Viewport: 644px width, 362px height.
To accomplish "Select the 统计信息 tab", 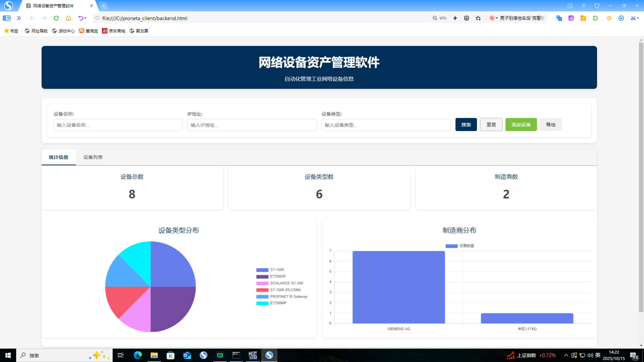I will [x=59, y=157].
